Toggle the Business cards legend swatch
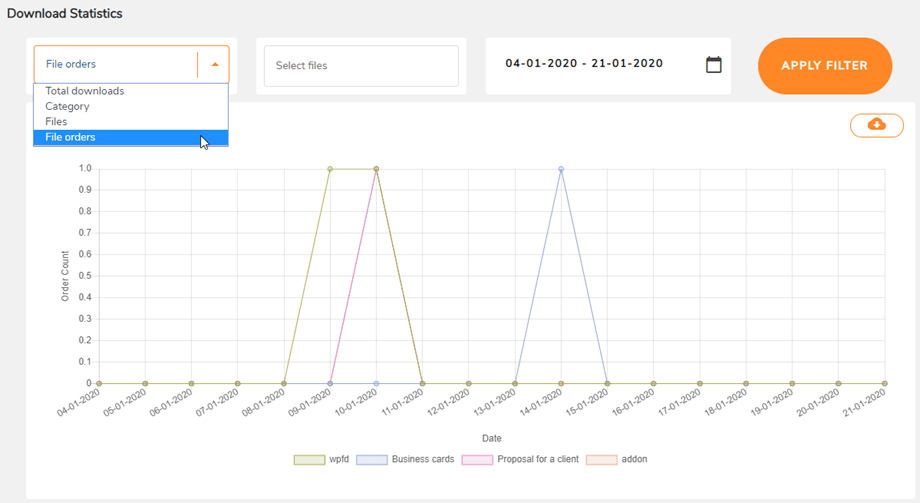This screenshot has width=920, height=503. tap(371, 460)
